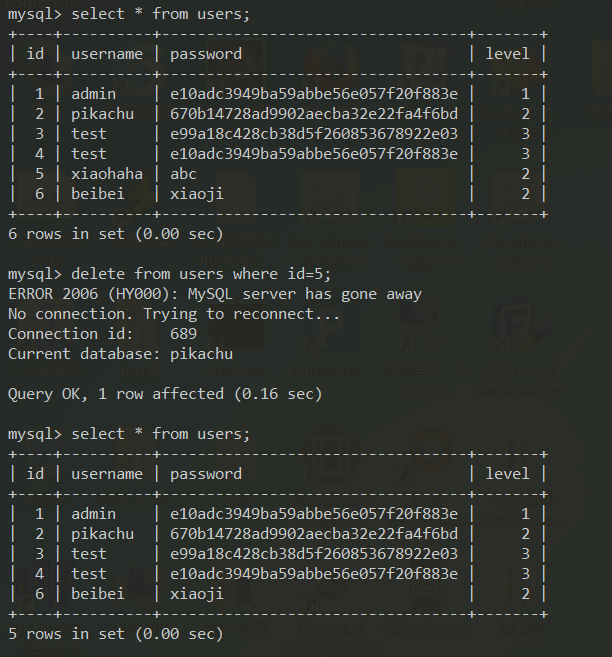Click the Connection id value 689
The image size is (612, 657).
pos(184,334)
